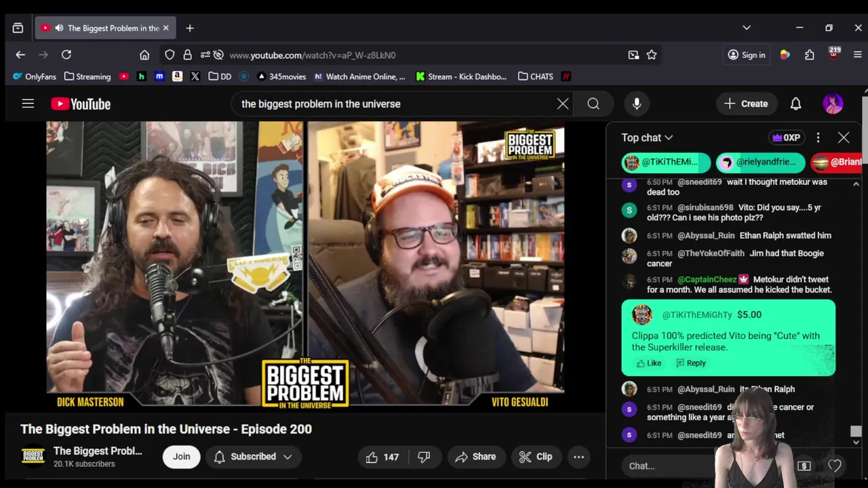Open The Biggest Problem channel avatar
Screen dimensions: 868x488
[33, 457]
